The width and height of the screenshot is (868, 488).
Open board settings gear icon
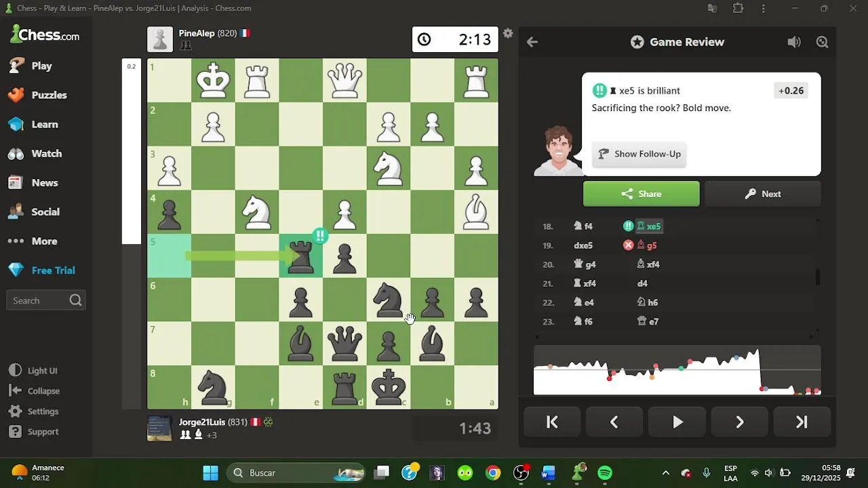pyautogui.click(x=508, y=33)
